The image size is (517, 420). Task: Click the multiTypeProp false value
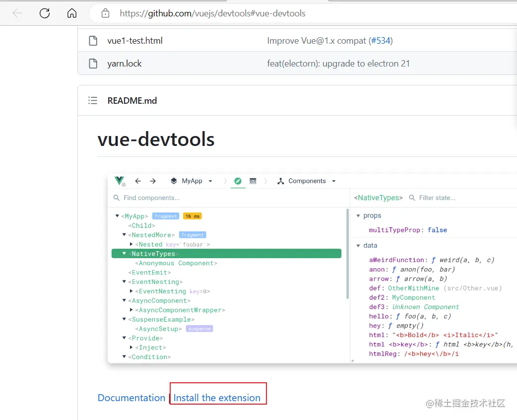(x=437, y=230)
